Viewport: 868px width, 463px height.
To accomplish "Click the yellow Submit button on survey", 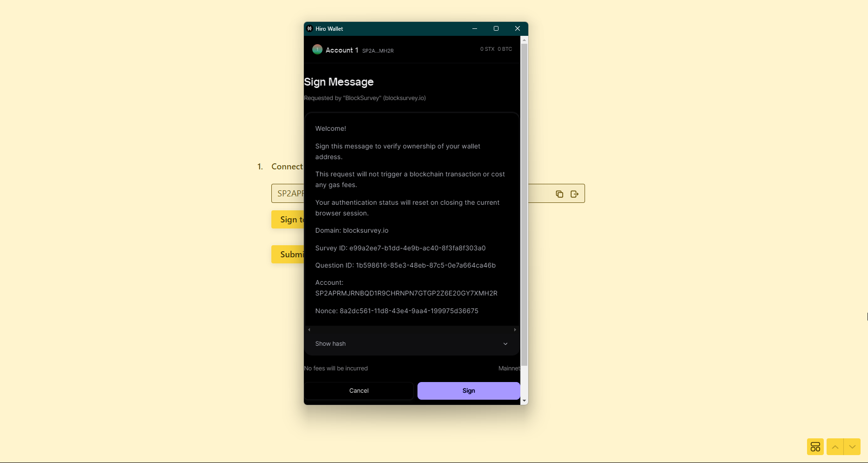I will 288,255.
